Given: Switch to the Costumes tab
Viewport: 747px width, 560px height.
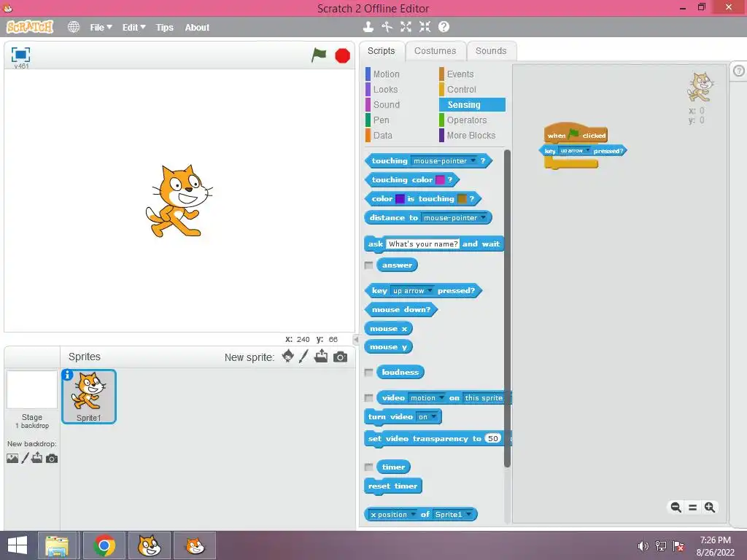Looking at the screenshot, I should (435, 51).
